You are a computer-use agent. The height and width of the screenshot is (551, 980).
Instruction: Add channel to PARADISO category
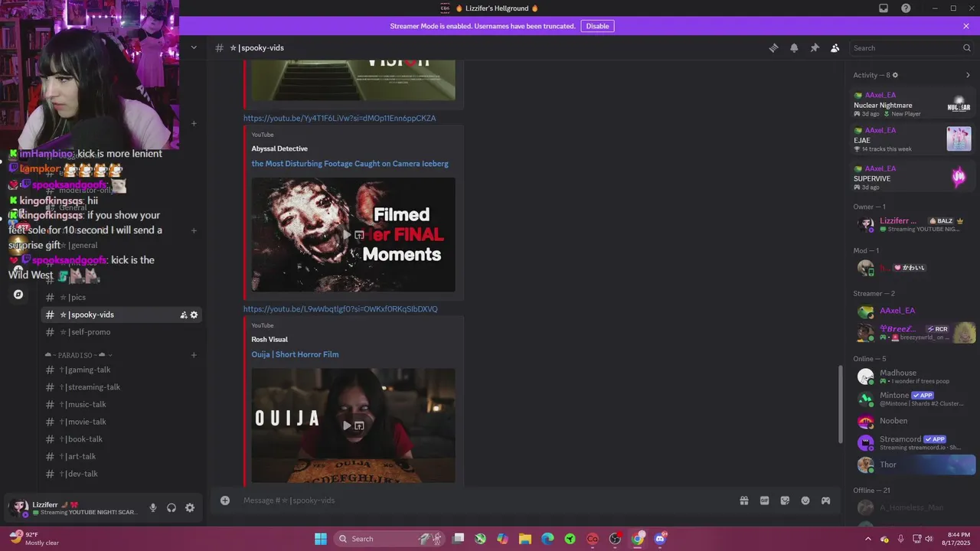[x=194, y=355]
